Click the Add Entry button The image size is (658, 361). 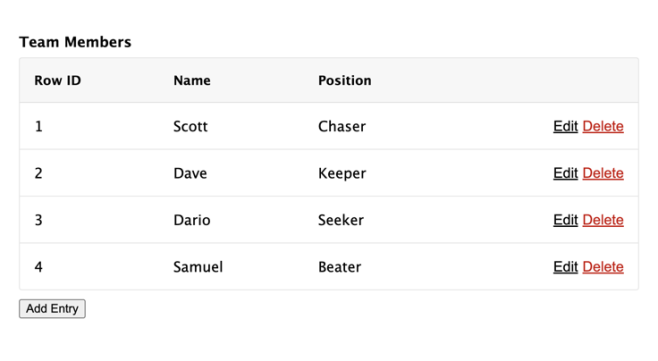click(52, 309)
